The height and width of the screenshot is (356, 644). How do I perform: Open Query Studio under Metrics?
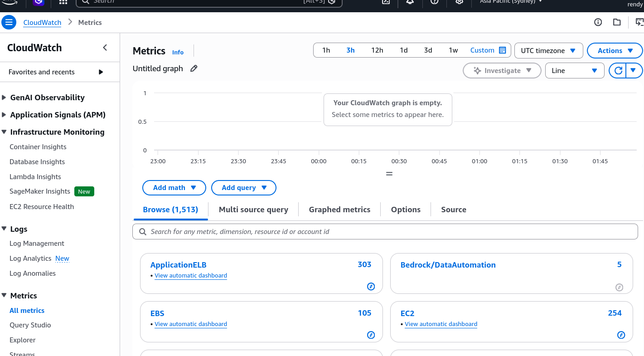pos(30,325)
